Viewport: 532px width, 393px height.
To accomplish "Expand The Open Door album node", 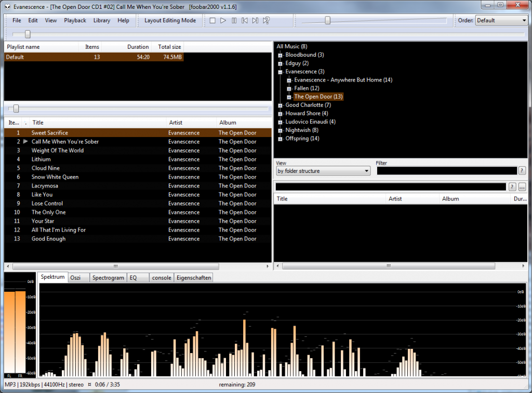I will [289, 97].
